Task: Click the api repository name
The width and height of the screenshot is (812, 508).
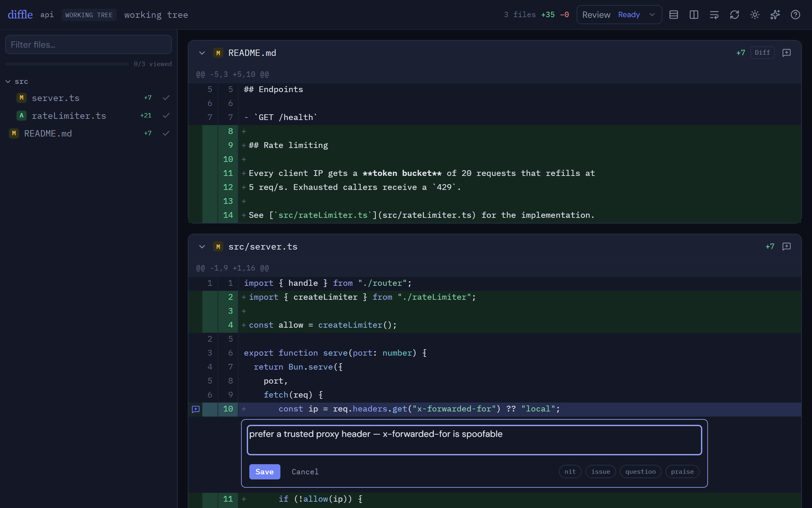Action: point(47,15)
